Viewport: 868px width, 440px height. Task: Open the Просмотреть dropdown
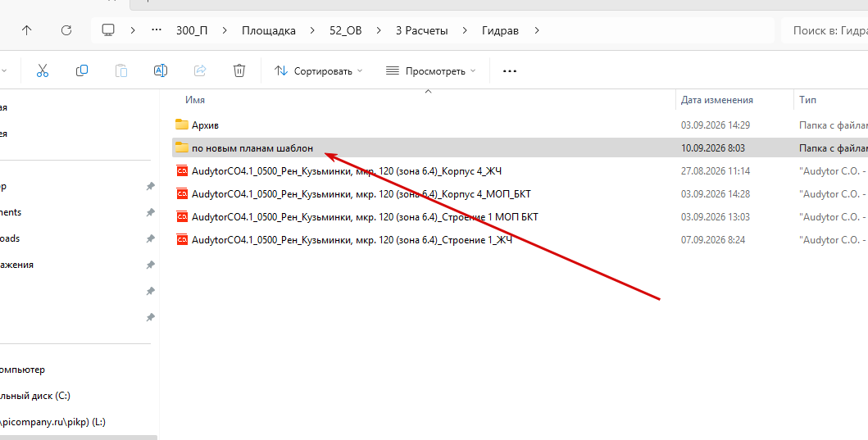click(x=430, y=70)
